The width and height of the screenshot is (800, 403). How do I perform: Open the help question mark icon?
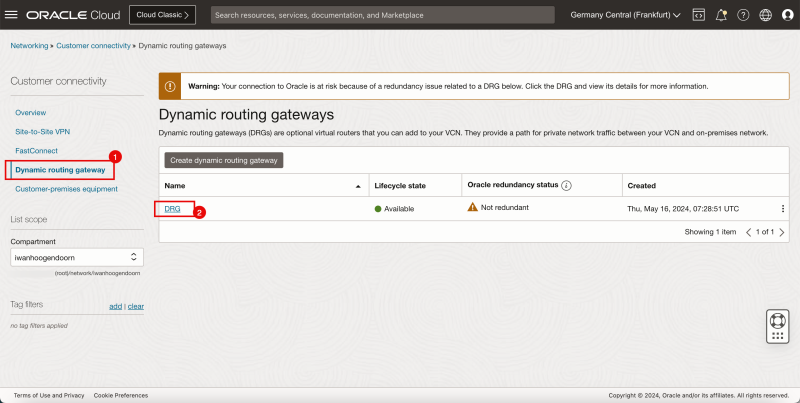click(x=742, y=15)
